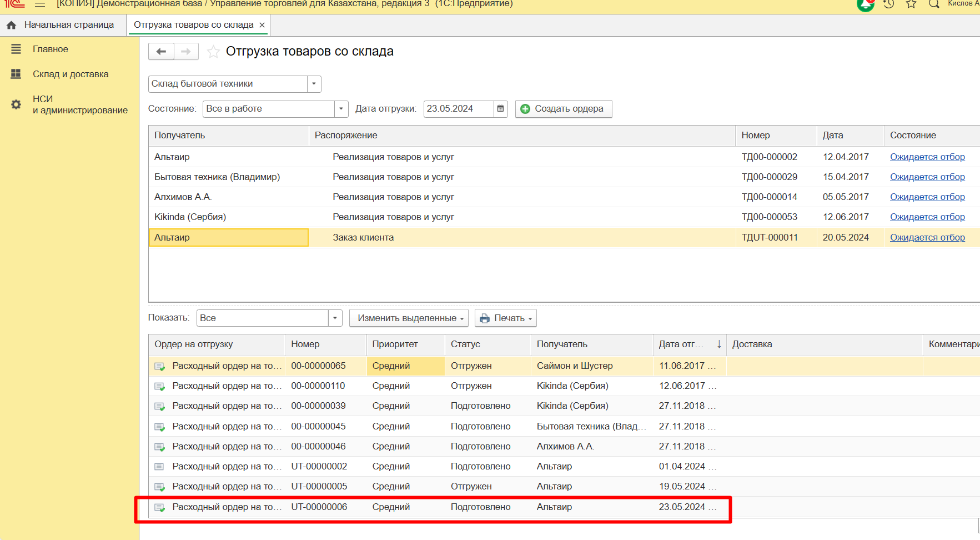Select the order row UT-00000006
Screen dimensions: 980x540
tap(319, 507)
